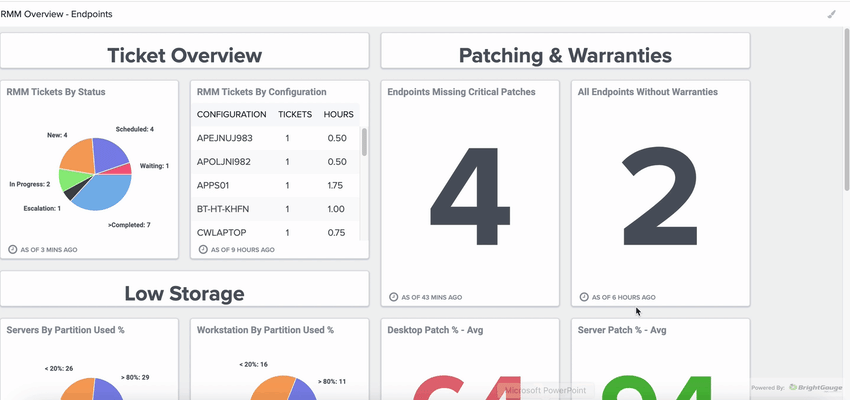Click 'AS OF 9 HOURS AGO' timestamp
Viewport: 850px width, 400px height.
point(243,250)
